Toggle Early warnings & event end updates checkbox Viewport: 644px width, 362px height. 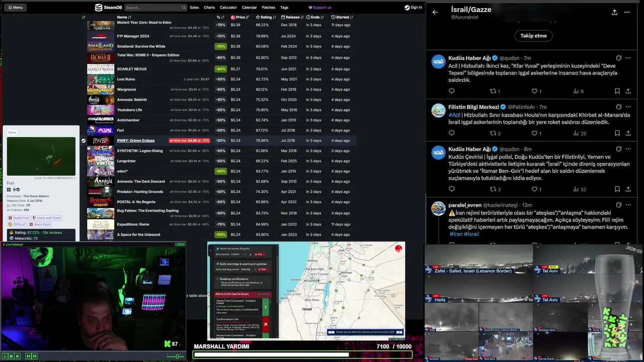pos(218,263)
